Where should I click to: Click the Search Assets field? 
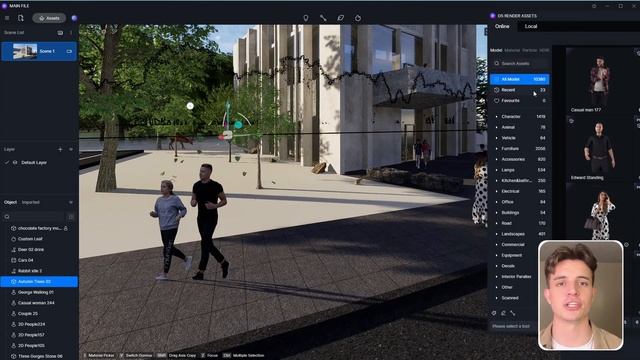point(520,64)
